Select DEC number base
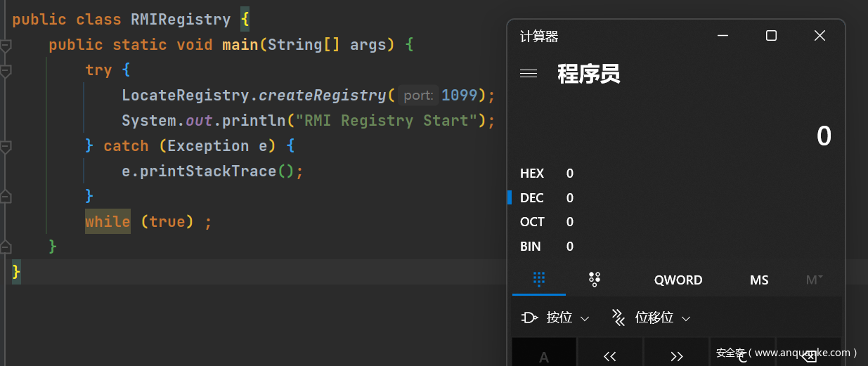This screenshot has height=366, width=868. pyautogui.click(x=532, y=198)
